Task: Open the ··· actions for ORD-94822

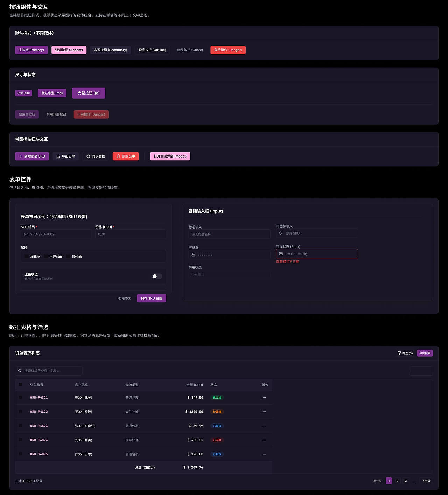Action: (x=264, y=412)
